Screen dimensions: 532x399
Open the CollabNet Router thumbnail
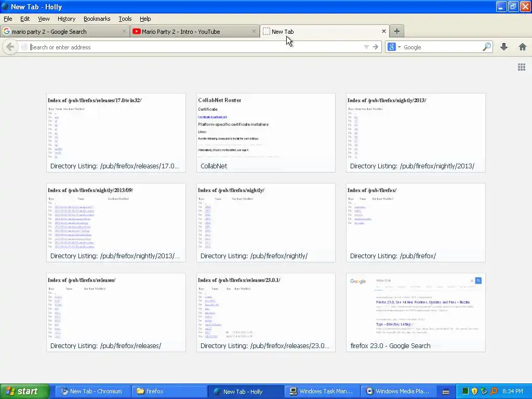tap(265, 132)
